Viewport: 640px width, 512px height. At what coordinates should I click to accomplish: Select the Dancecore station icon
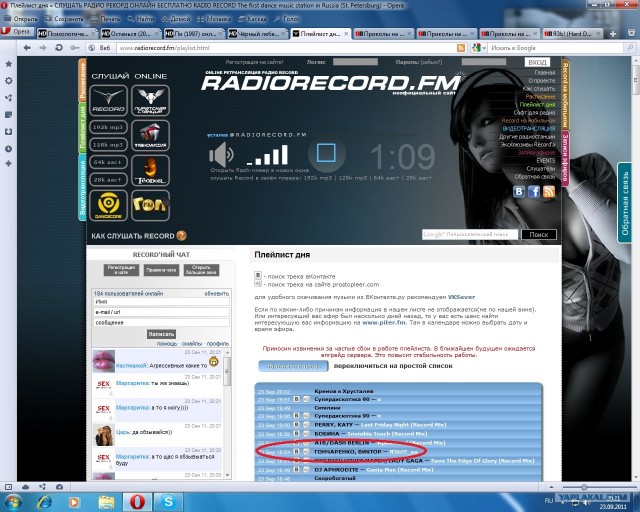[108, 205]
